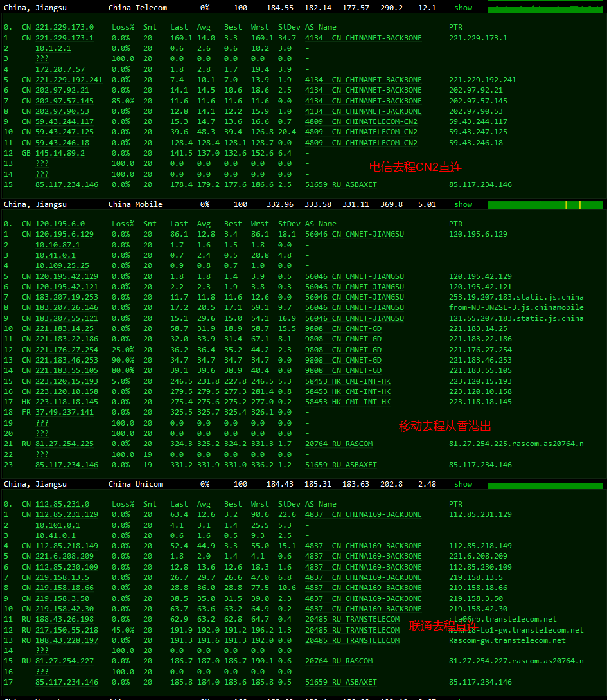The height and width of the screenshot is (700, 607).
Task: Click GB country code beside 145.14.89.2
Action: (26, 153)
